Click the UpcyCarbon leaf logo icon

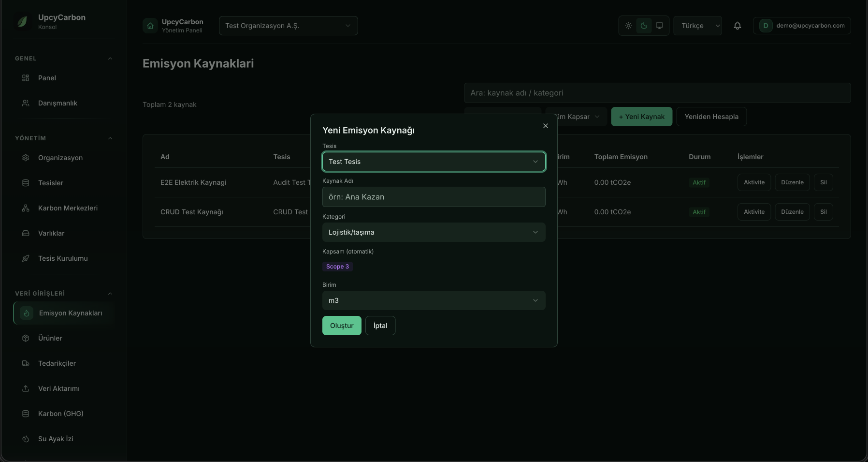(22, 21)
